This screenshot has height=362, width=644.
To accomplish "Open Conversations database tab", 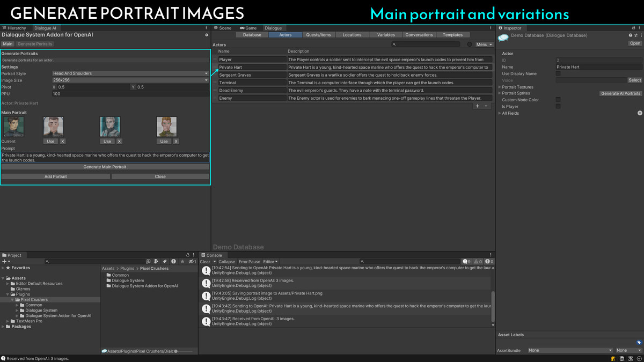I will click(x=419, y=35).
